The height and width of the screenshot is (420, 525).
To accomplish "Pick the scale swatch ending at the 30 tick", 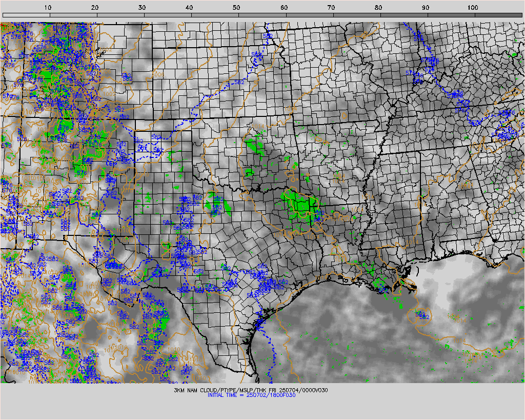I will 121,15.
